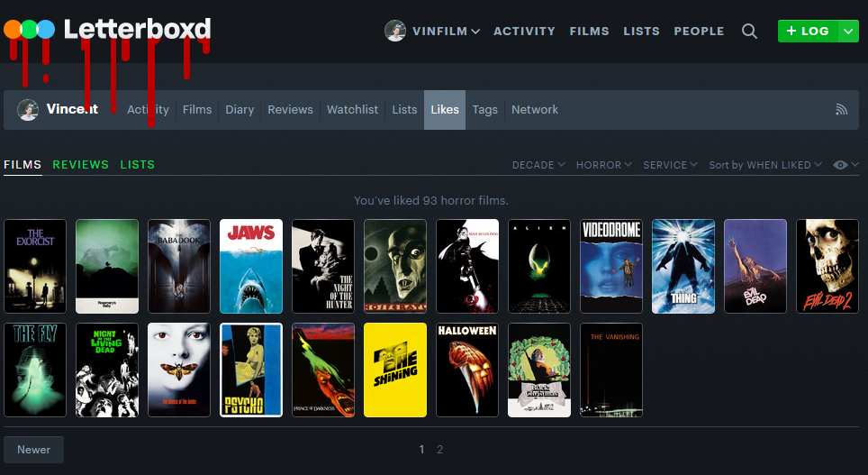Open the Videodrome poster

[x=611, y=266]
